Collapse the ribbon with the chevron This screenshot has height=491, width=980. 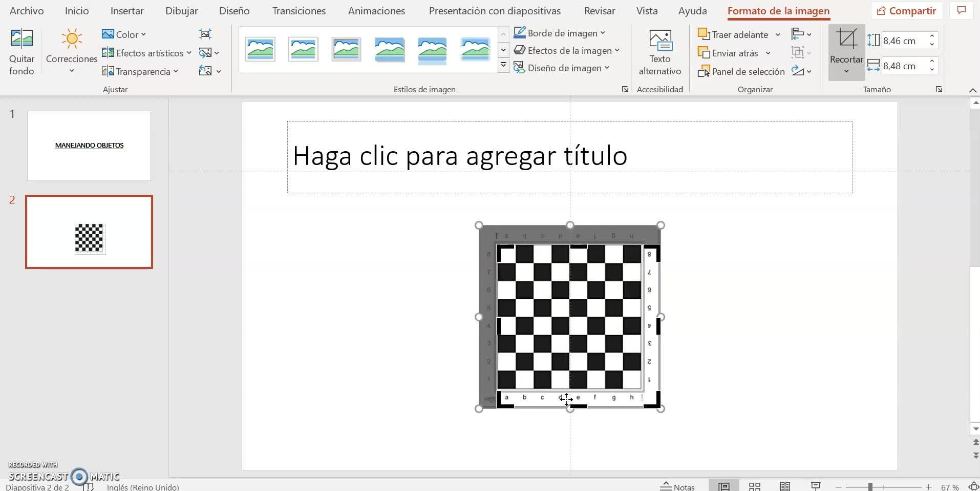click(x=972, y=90)
